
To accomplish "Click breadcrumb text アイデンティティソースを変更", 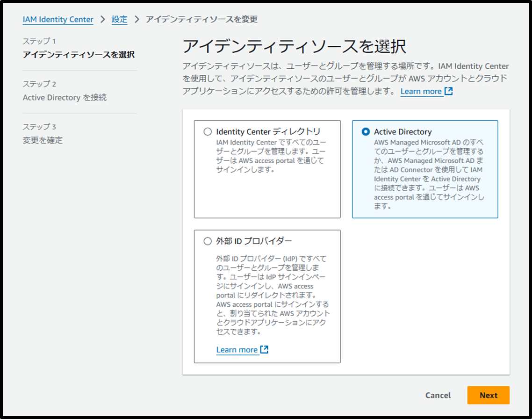I will 201,19.
